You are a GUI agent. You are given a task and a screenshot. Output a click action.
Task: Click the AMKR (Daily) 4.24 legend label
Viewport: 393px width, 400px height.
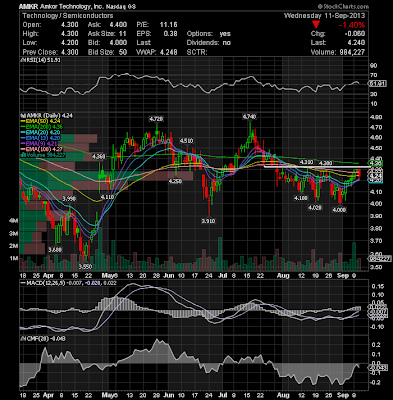pyautogui.click(x=48, y=116)
